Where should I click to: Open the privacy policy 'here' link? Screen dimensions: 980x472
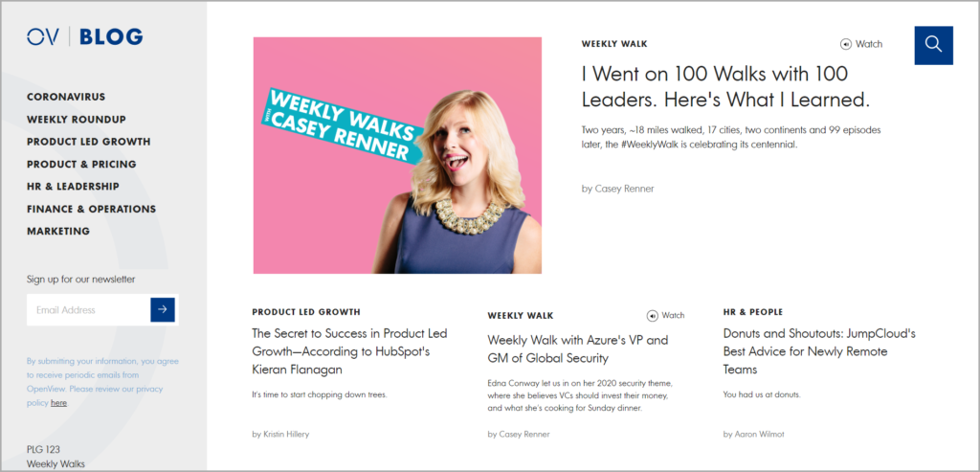point(58,403)
